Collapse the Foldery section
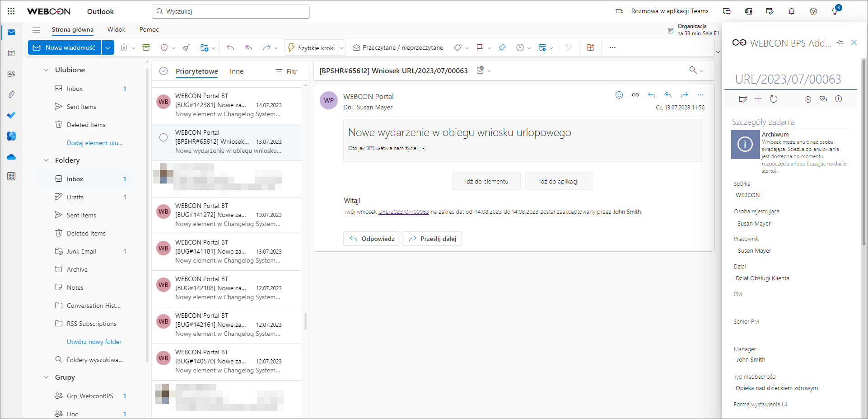Image resolution: width=868 pixels, height=419 pixels. tap(46, 160)
